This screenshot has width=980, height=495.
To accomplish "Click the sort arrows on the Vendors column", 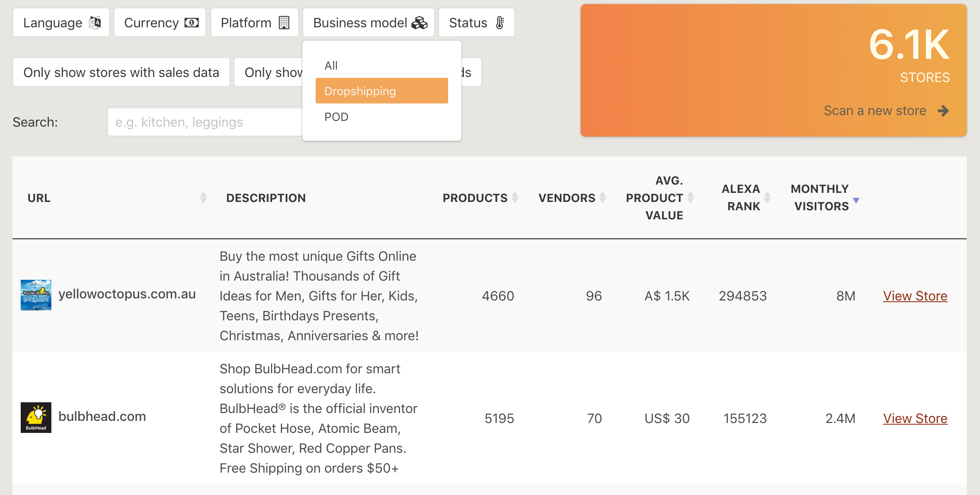I will pyautogui.click(x=603, y=197).
